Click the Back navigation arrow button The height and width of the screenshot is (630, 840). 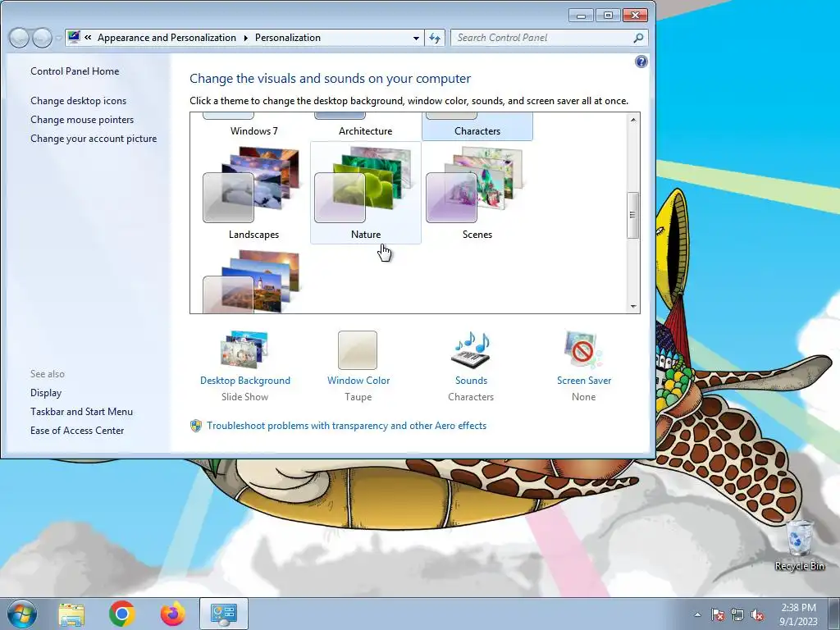(20, 38)
